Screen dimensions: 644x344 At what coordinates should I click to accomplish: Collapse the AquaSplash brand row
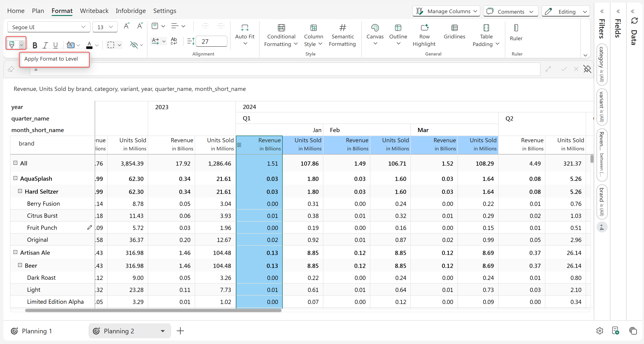pyautogui.click(x=15, y=178)
